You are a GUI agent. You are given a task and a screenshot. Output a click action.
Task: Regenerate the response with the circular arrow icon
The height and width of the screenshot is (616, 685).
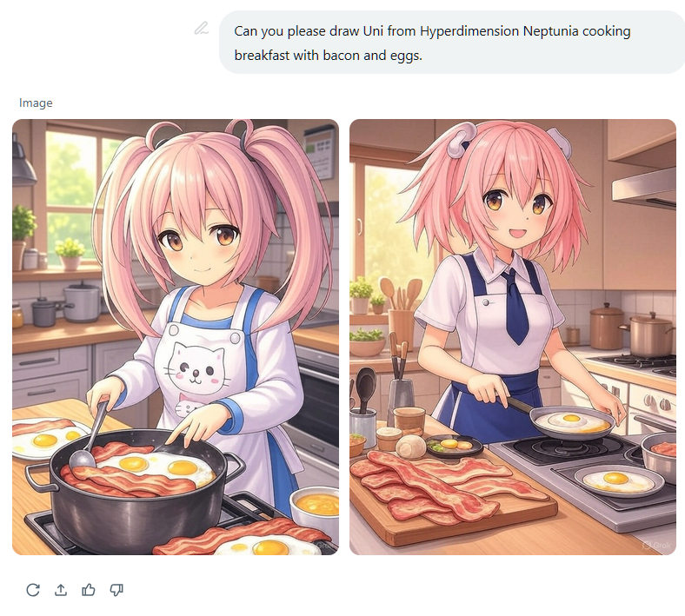pyautogui.click(x=33, y=590)
